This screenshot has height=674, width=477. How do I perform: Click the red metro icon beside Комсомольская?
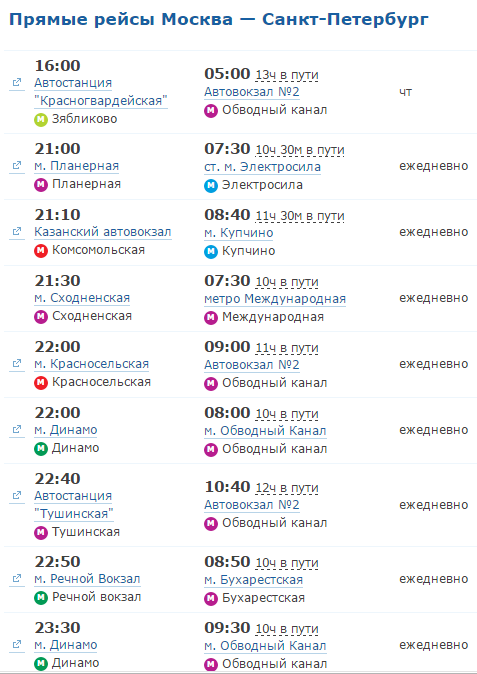[41, 251]
